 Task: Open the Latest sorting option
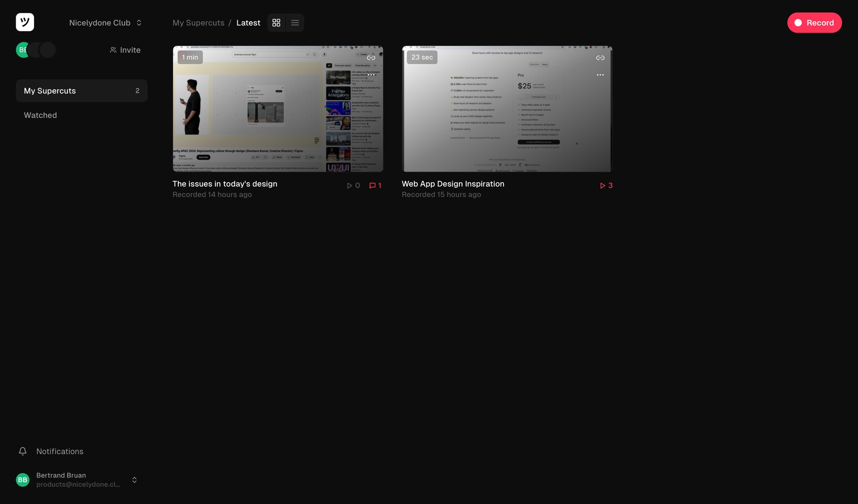(248, 22)
